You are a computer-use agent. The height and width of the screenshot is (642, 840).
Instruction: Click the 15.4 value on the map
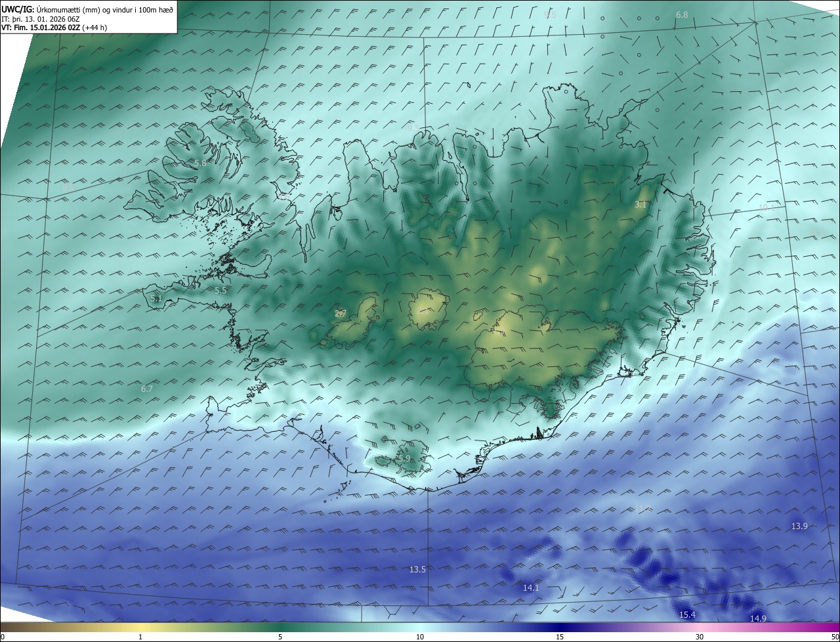click(x=687, y=614)
